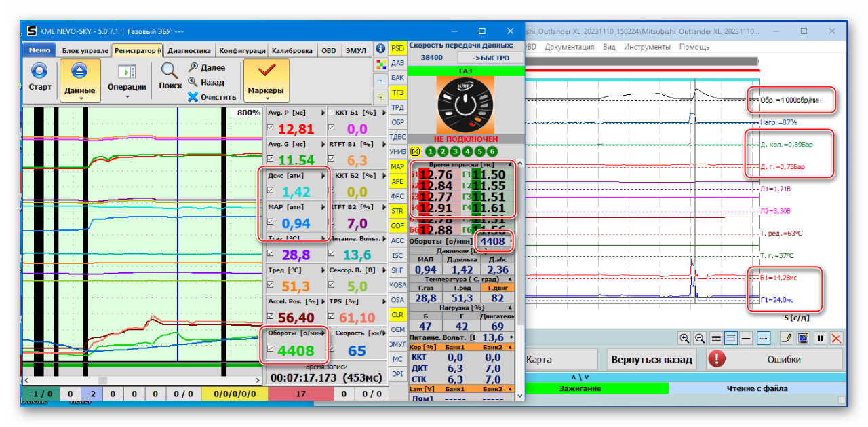
Task: Click the red X icon on chart toolbar
Action: pyautogui.click(x=836, y=337)
